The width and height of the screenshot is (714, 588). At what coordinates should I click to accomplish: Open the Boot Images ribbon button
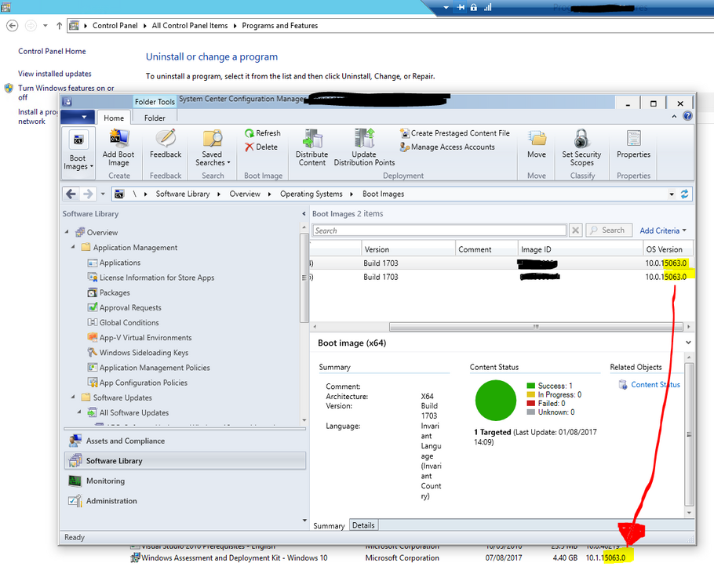click(x=78, y=152)
